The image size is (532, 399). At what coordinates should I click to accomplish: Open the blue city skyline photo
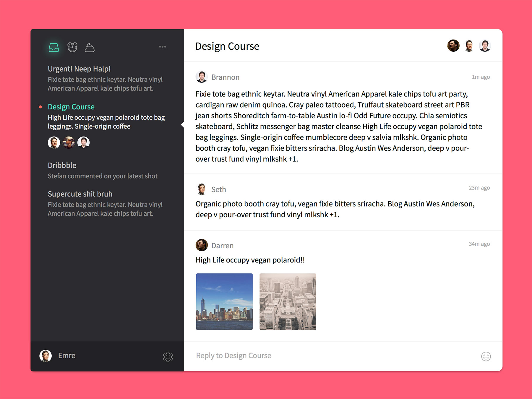click(x=224, y=301)
